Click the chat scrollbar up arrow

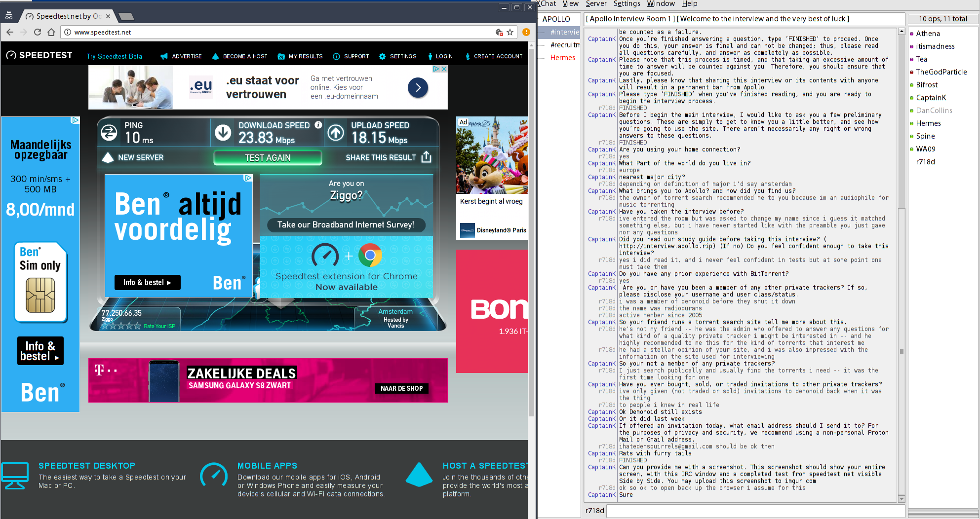(901, 32)
